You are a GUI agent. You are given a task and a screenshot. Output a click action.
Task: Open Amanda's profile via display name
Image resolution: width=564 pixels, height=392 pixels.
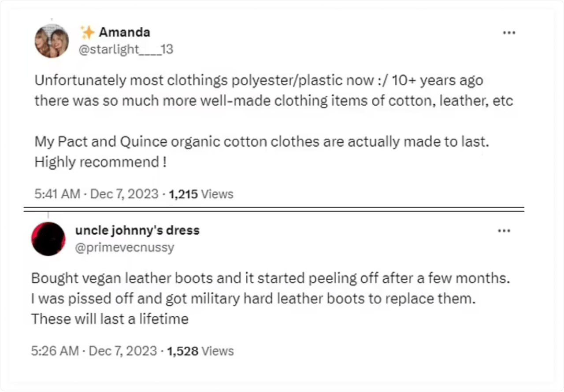(124, 32)
